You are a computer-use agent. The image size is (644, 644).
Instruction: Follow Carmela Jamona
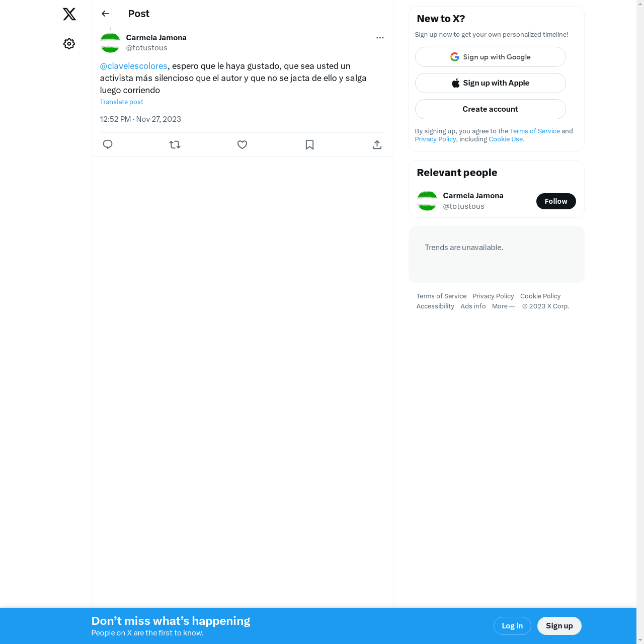556,201
